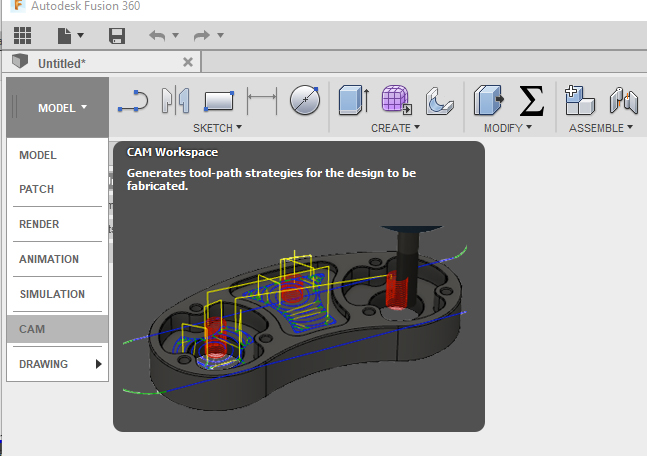Select the sketch Line tool
Image resolution: width=647 pixels, height=456 pixels.
click(x=133, y=101)
